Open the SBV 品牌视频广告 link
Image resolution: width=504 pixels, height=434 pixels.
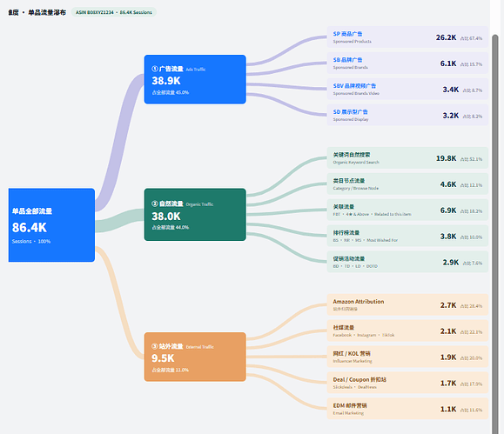coord(354,86)
